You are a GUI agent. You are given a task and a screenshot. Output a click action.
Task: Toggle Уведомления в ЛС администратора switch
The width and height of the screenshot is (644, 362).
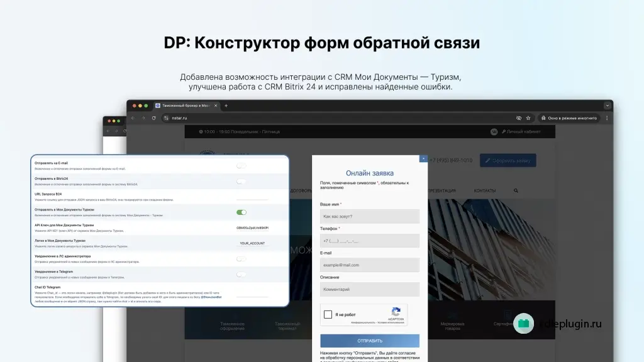pos(241,259)
